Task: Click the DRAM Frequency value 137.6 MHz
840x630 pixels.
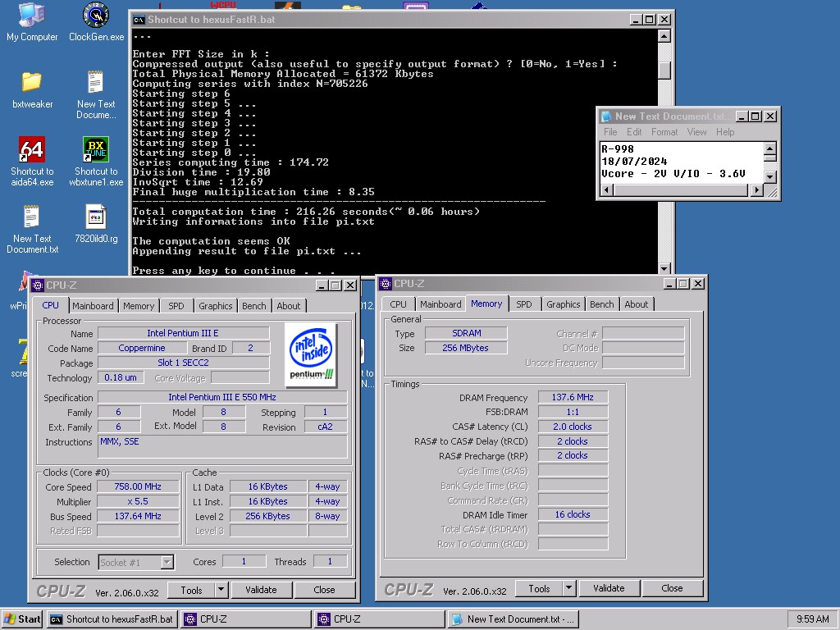Action: point(573,397)
